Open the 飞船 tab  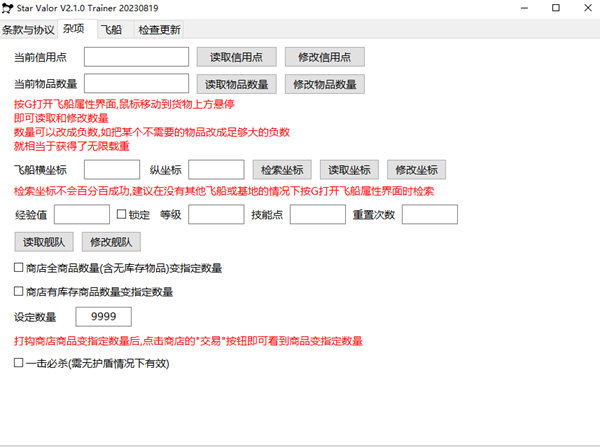click(113, 30)
